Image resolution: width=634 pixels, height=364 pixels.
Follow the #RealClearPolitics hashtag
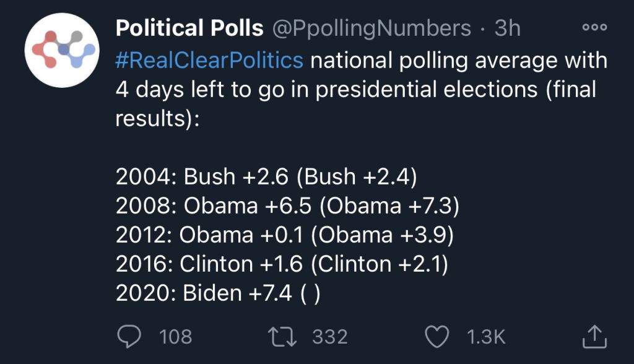(209, 60)
